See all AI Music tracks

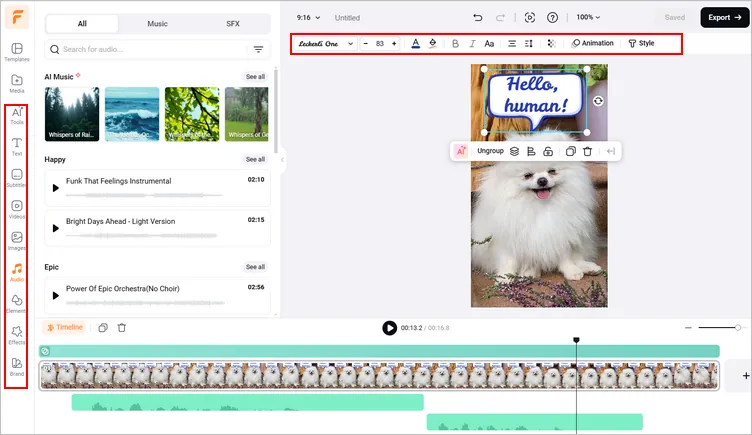tap(255, 77)
